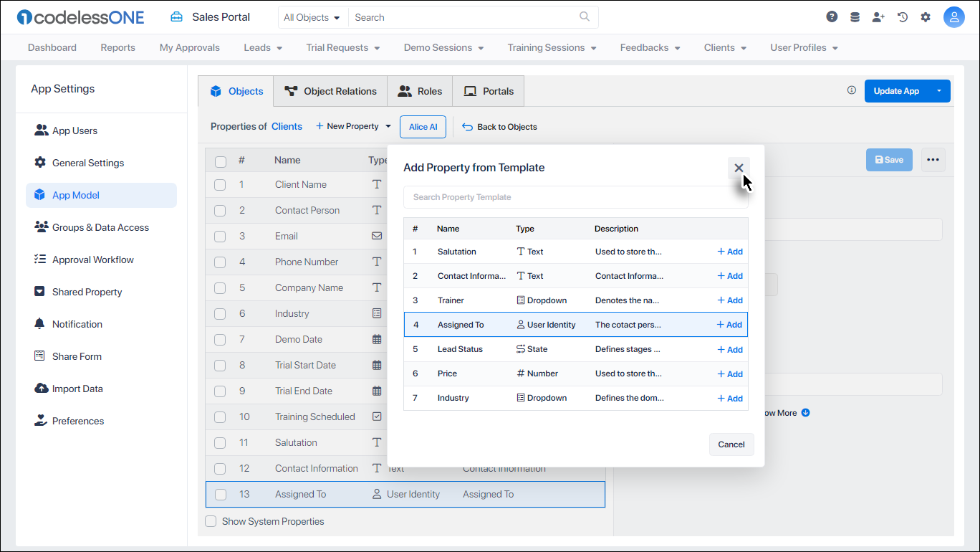Tick the checkbox for Email row
This screenshot has height=552, width=980.
[x=220, y=237]
